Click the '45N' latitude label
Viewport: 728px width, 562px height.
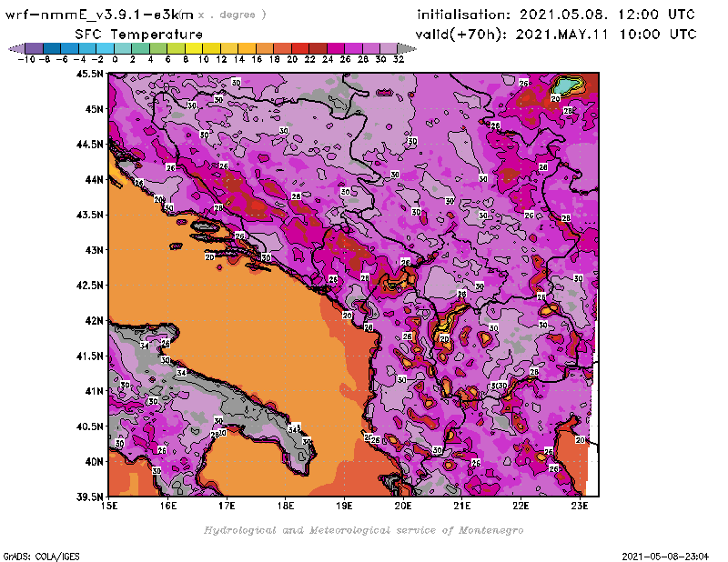click(x=95, y=109)
